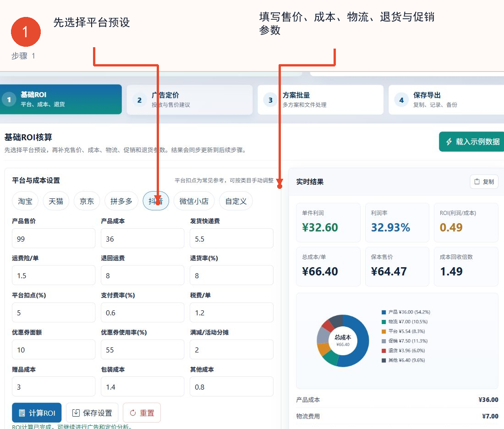504x429 pixels.
Task: Select the 抖音 platform preset
Action: 156,201
